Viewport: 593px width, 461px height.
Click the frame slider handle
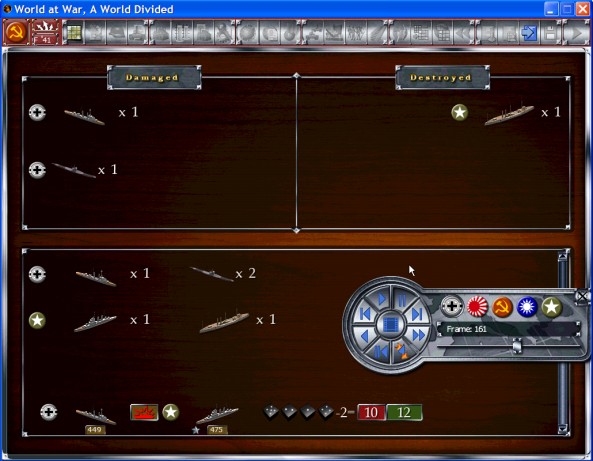[x=517, y=345]
